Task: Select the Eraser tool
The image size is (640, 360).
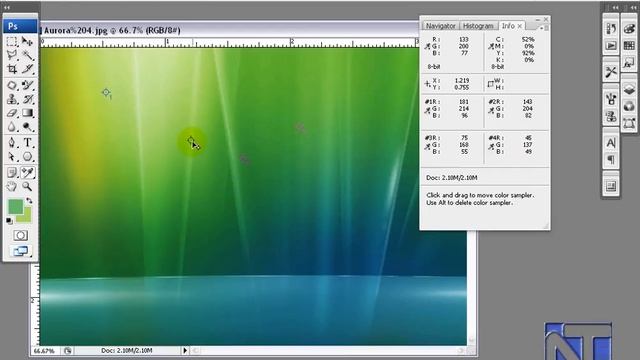Action: (x=12, y=113)
